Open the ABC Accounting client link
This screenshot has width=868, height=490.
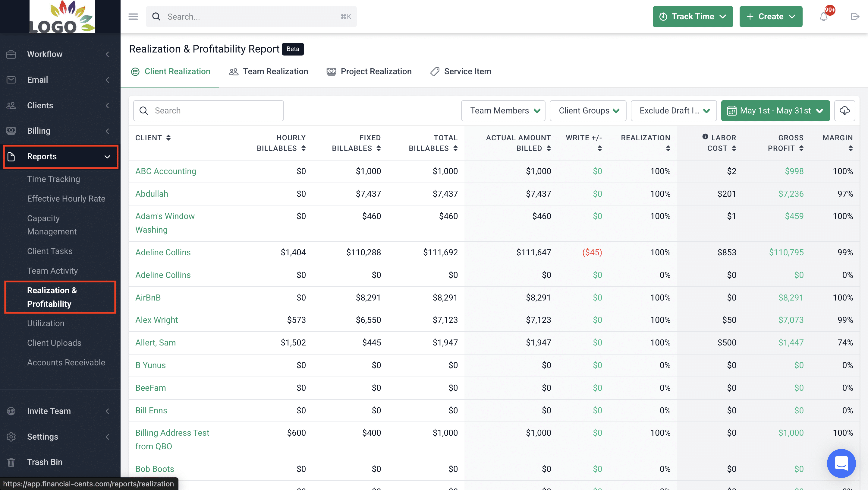166,171
